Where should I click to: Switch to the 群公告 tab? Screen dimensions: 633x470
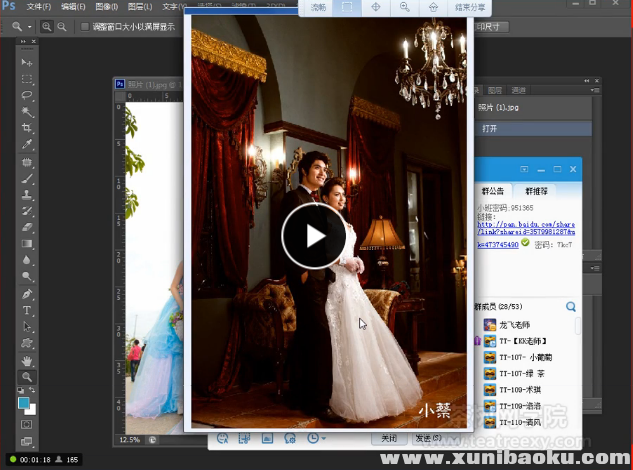[x=491, y=190]
